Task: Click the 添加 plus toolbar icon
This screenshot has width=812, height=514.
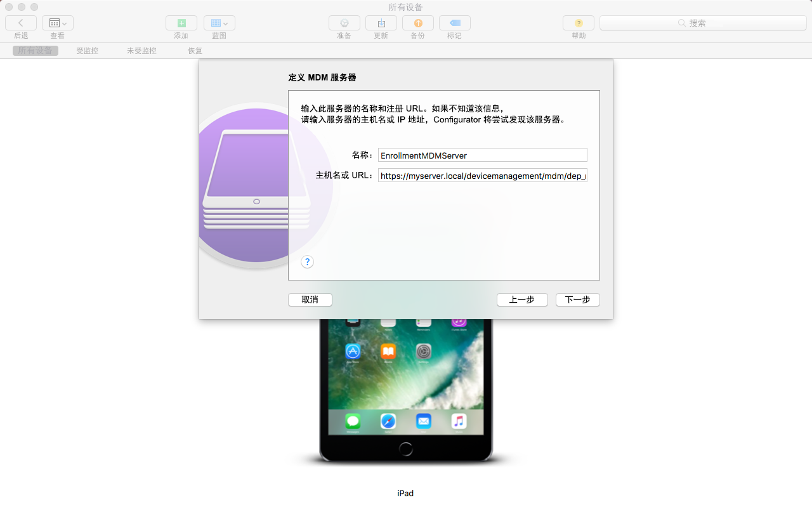Action: (x=181, y=23)
